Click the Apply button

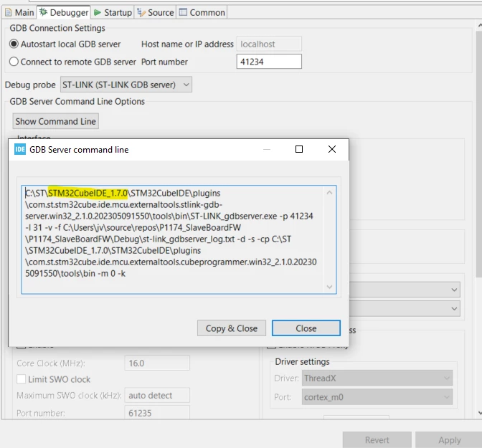click(x=450, y=440)
